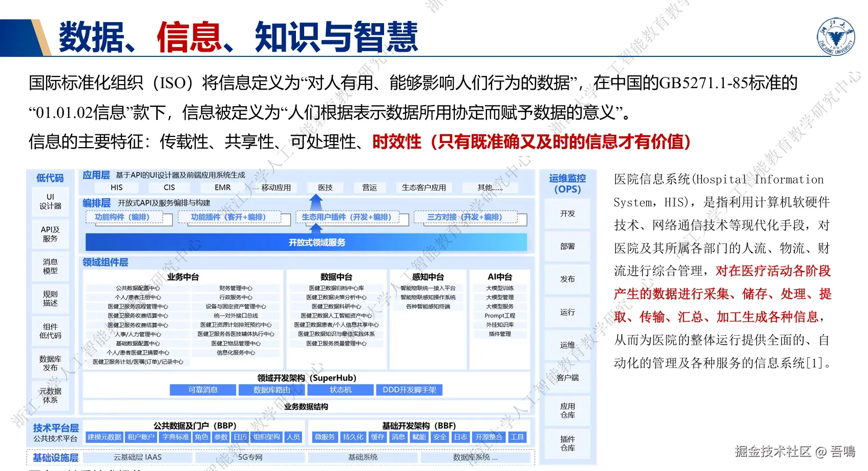Click the 感知中台 heading

(428, 277)
